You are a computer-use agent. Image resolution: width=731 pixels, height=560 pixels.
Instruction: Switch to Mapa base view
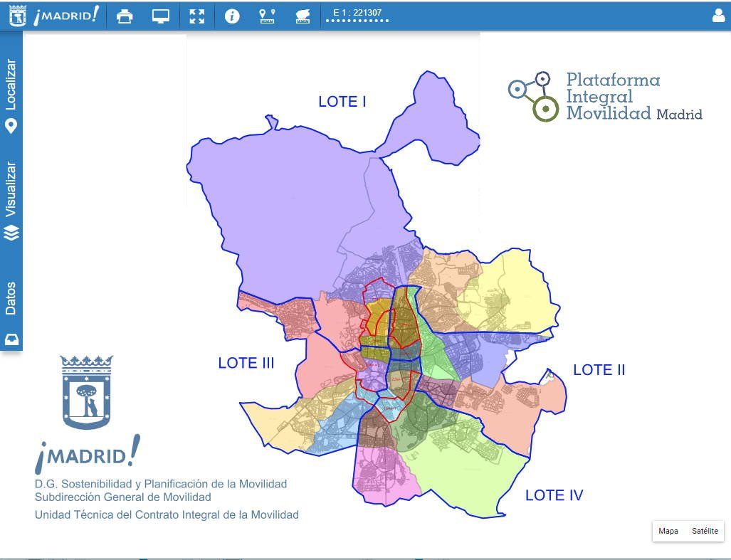coord(668,531)
